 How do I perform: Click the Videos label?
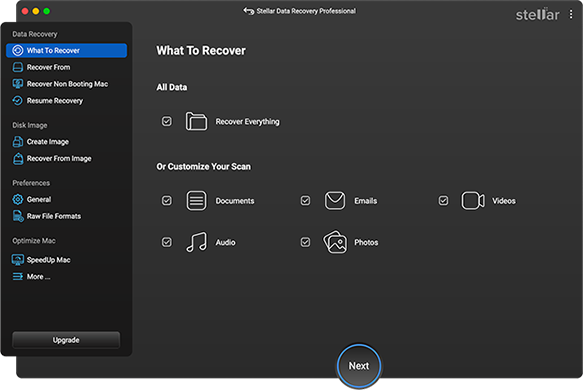pyautogui.click(x=504, y=201)
